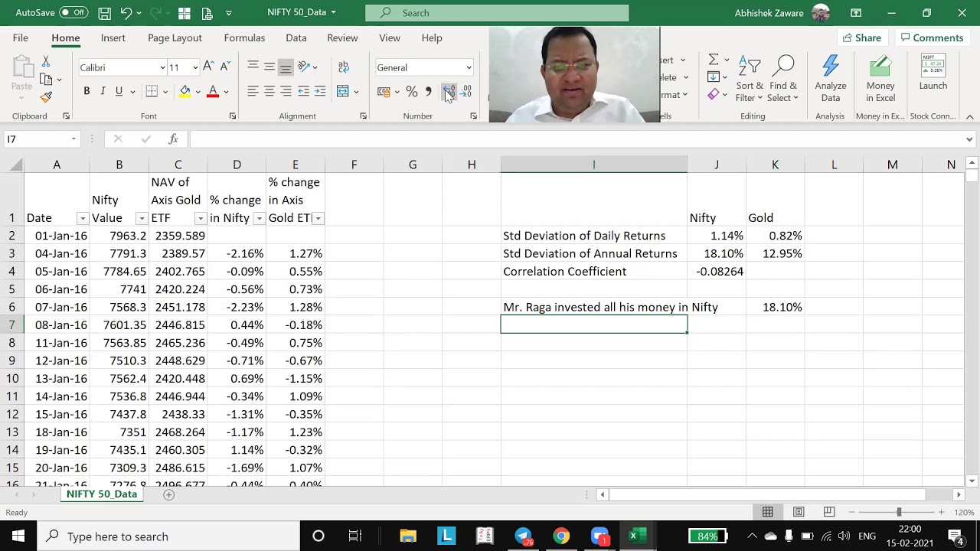
Task: Open the Data tab
Action: pyautogui.click(x=296, y=37)
